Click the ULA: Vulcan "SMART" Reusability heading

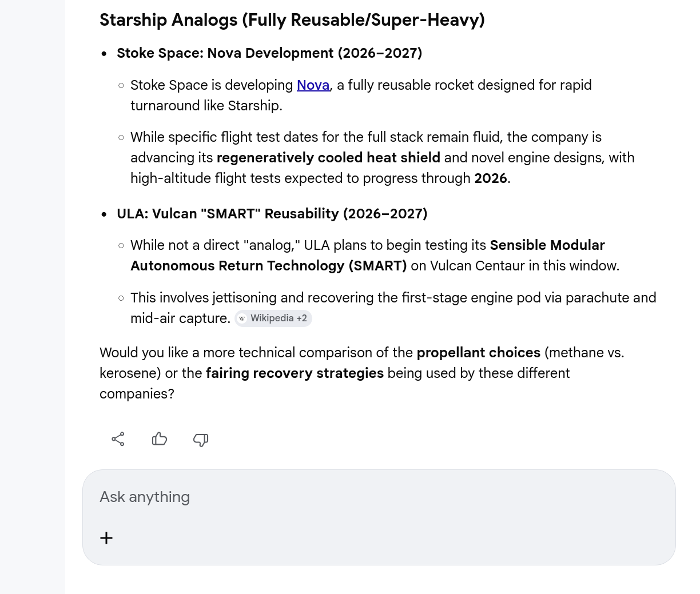pos(272,214)
